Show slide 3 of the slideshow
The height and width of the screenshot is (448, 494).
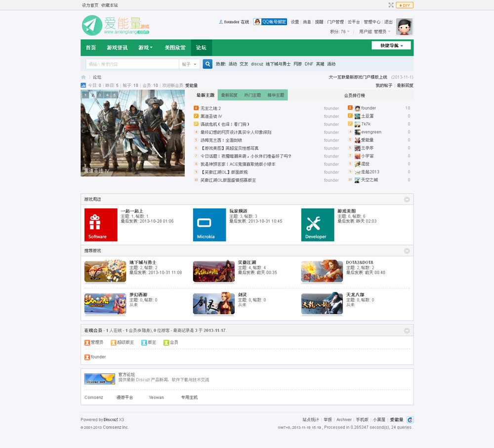(100, 95)
